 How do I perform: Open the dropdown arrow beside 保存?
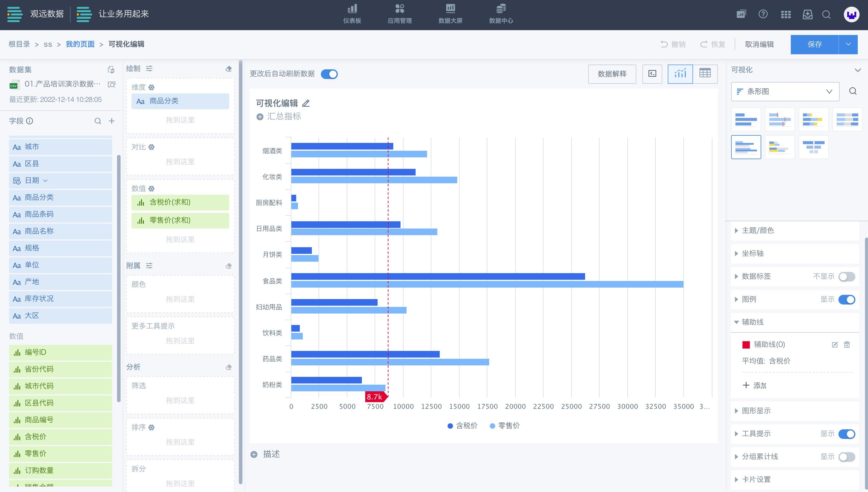pos(848,44)
